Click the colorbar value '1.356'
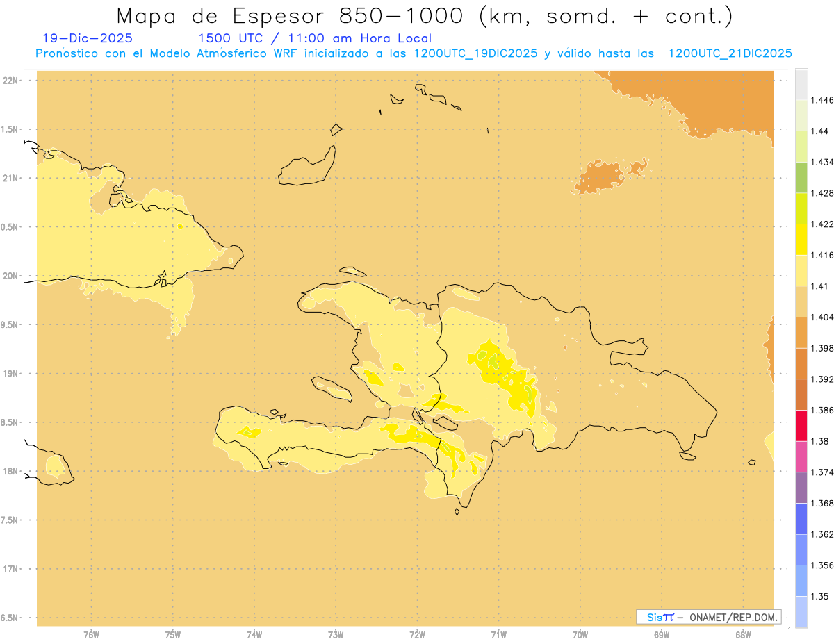This screenshot has height=644, width=834. pyautogui.click(x=822, y=565)
